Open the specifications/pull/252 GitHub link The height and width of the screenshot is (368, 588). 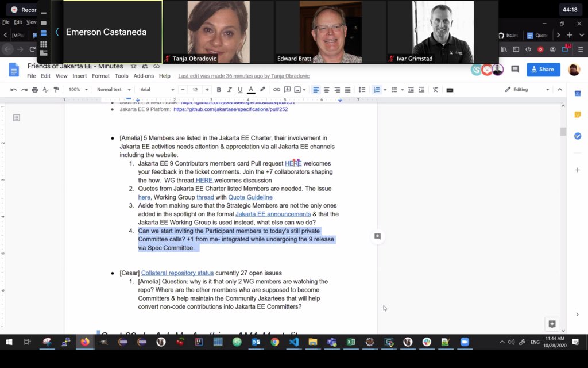(231, 109)
